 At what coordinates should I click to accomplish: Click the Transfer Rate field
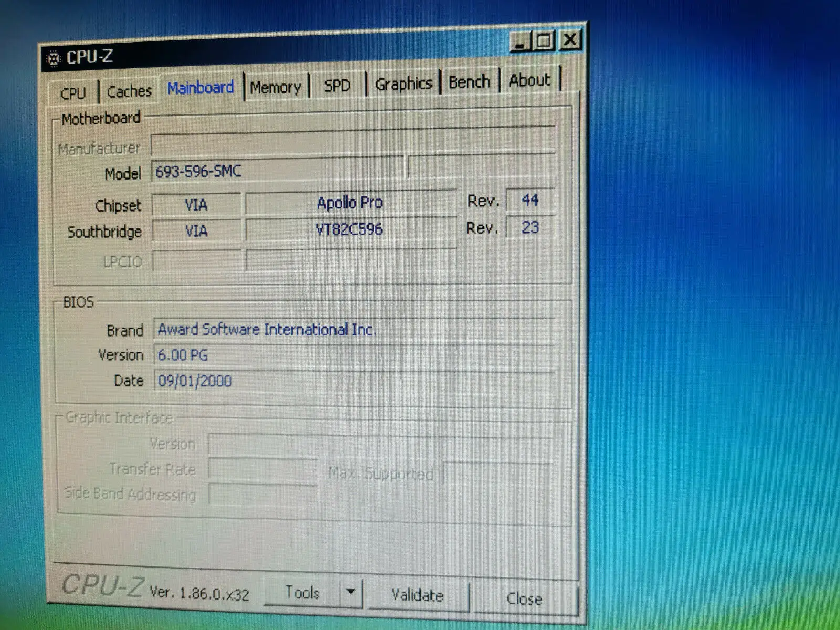click(263, 469)
